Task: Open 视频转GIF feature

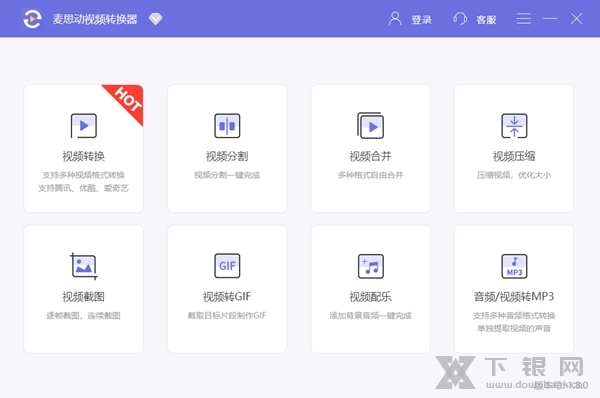Action: click(x=227, y=289)
